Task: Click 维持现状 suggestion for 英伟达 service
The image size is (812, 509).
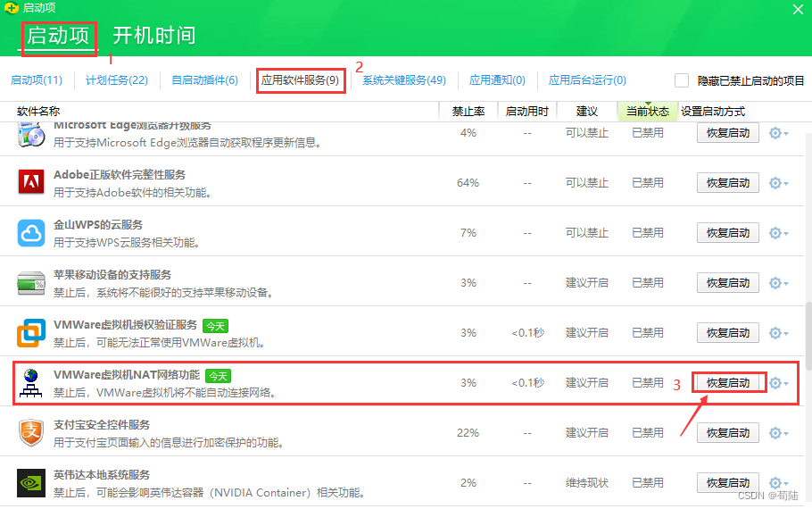Action: coord(587,483)
